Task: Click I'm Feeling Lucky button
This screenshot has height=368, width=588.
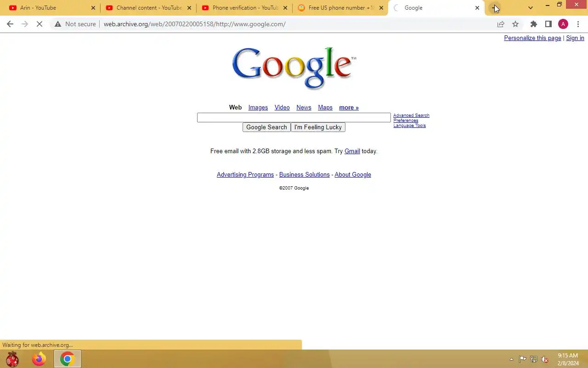Action: click(x=318, y=127)
